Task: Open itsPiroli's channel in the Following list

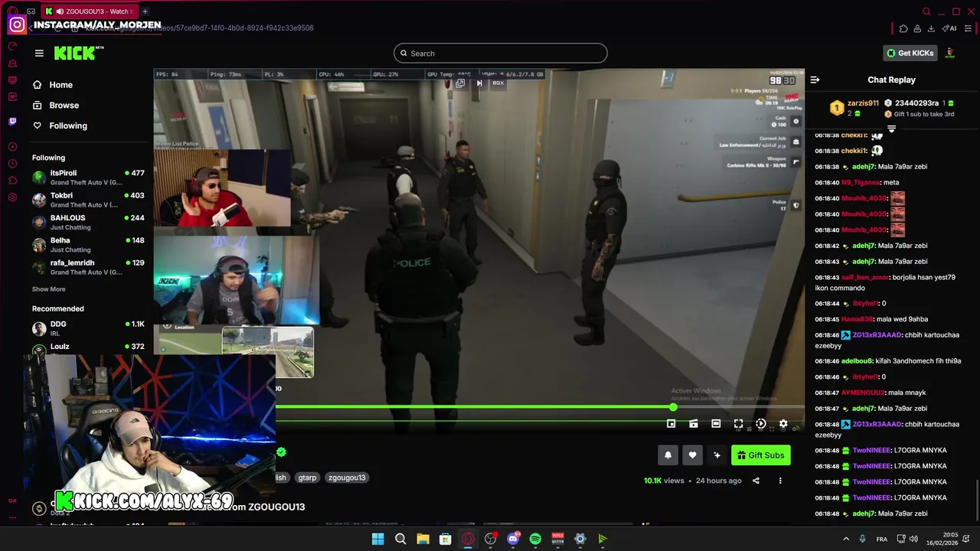Action: (88, 178)
